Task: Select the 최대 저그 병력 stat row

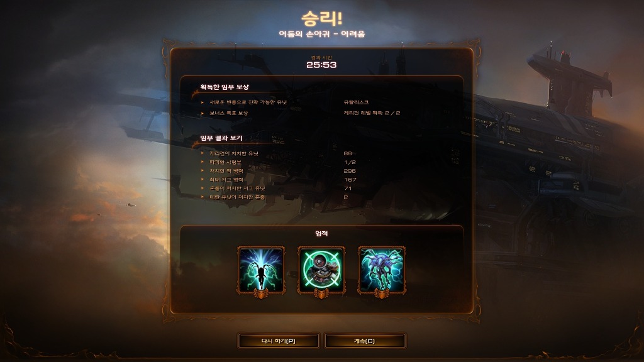Action: [x=321, y=180]
